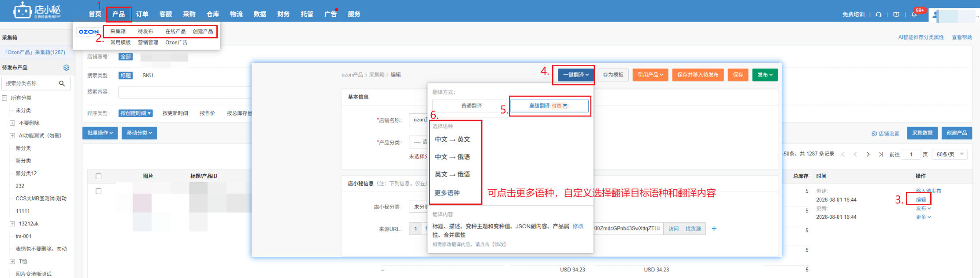Open the notifications bell icon
Image resolution: width=980 pixels, height=278 pixels.
coord(914,15)
